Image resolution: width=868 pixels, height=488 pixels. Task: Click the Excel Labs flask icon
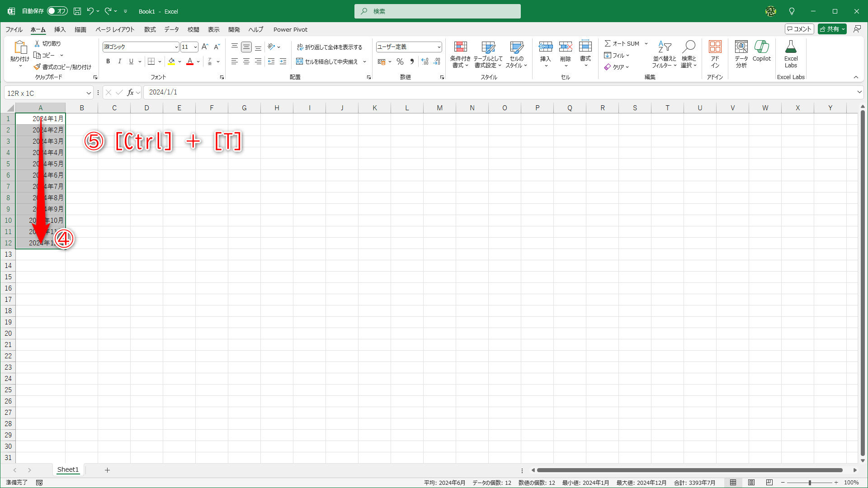791,47
